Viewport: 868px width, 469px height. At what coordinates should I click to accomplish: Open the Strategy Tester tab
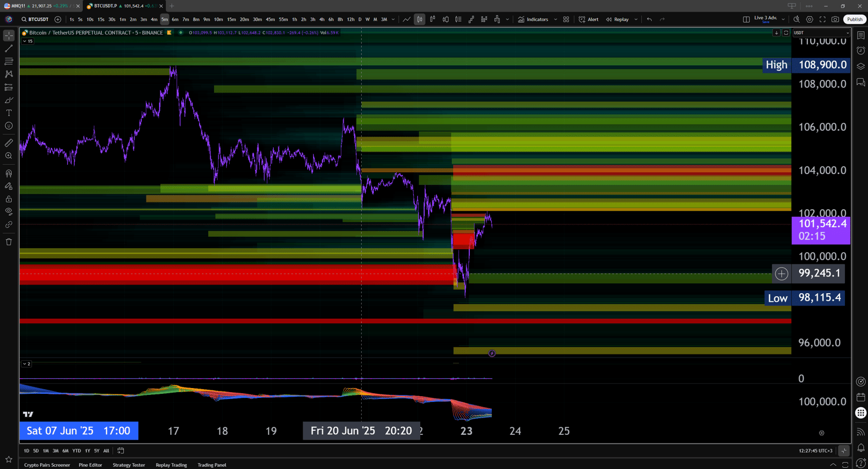click(x=128, y=465)
